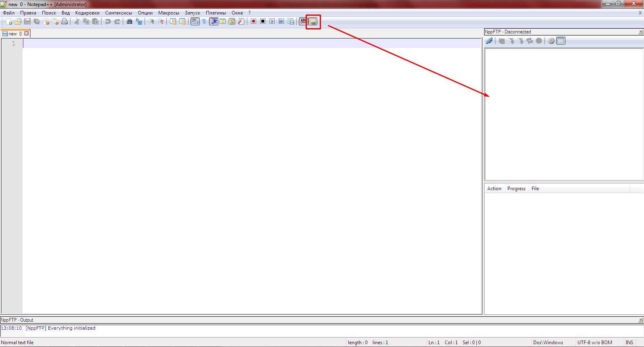Click the NppFTP Connect icon
This screenshot has height=347, width=644.
click(489, 41)
